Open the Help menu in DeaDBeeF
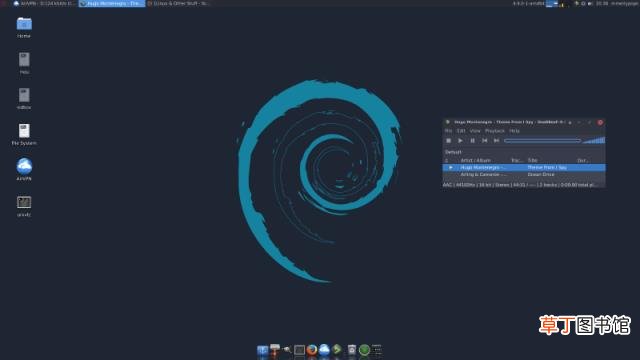The image size is (640, 360). pyautogui.click(x=514, y=131)
